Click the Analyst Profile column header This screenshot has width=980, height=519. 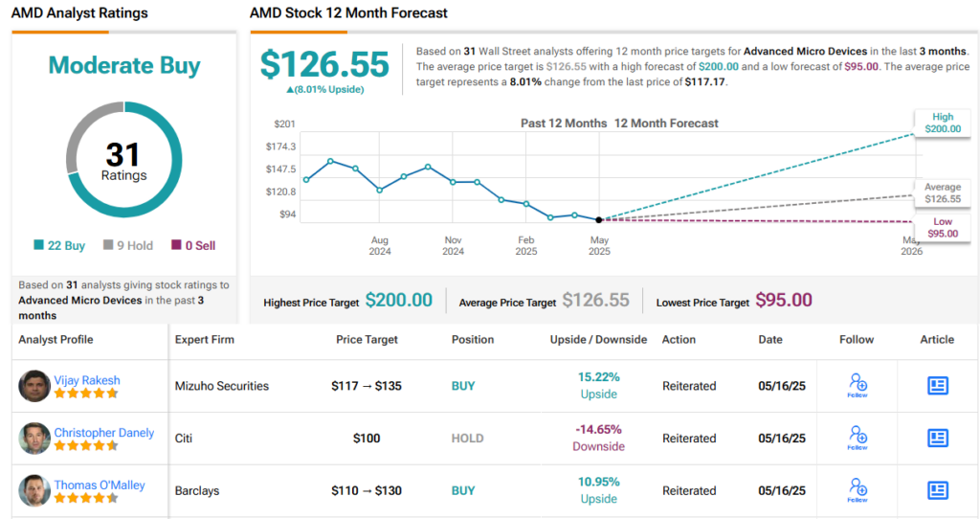tap(56, 340)
